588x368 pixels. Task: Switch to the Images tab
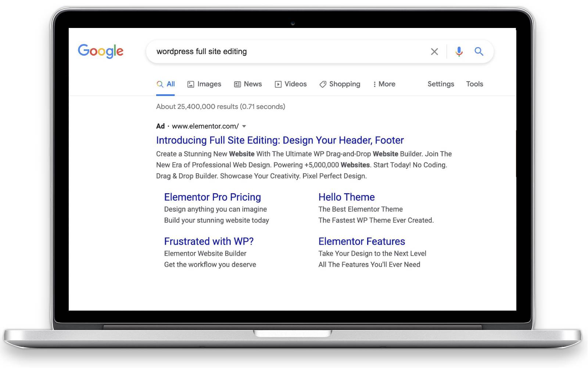click(204, 84)
